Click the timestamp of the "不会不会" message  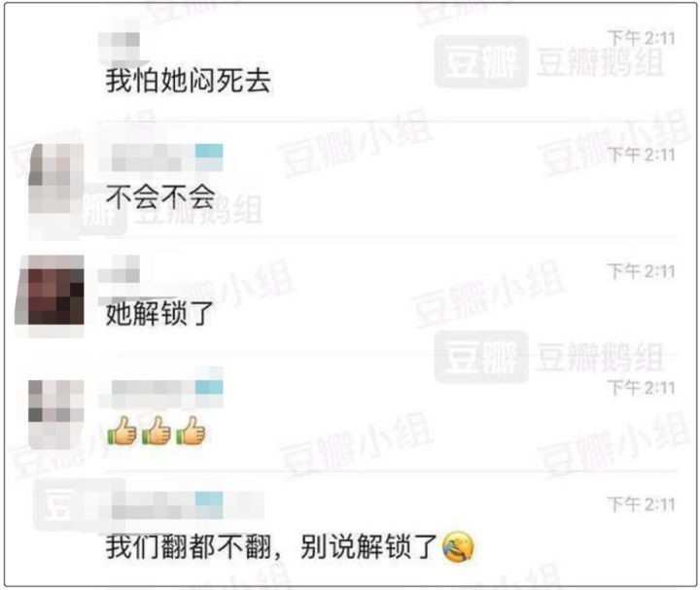[641, 155]
